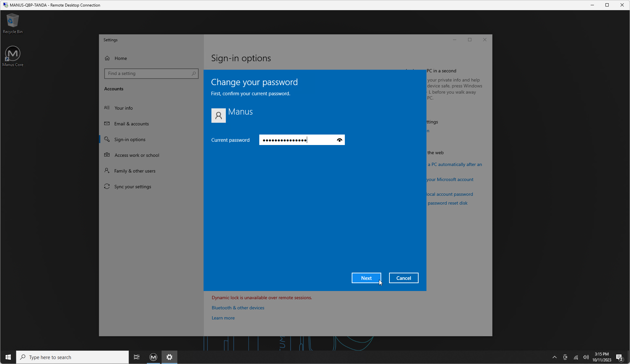Viewport: 630px width, 364px height.
Task: Open Manus Core desktop shortcut
Action: tap(13, 56)
